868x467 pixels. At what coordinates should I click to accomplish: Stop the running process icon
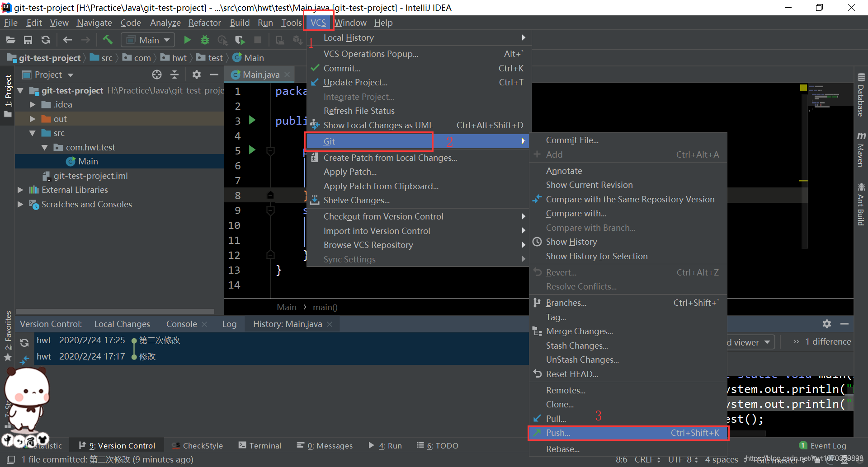pyautogui.click(x=258, y=40)
